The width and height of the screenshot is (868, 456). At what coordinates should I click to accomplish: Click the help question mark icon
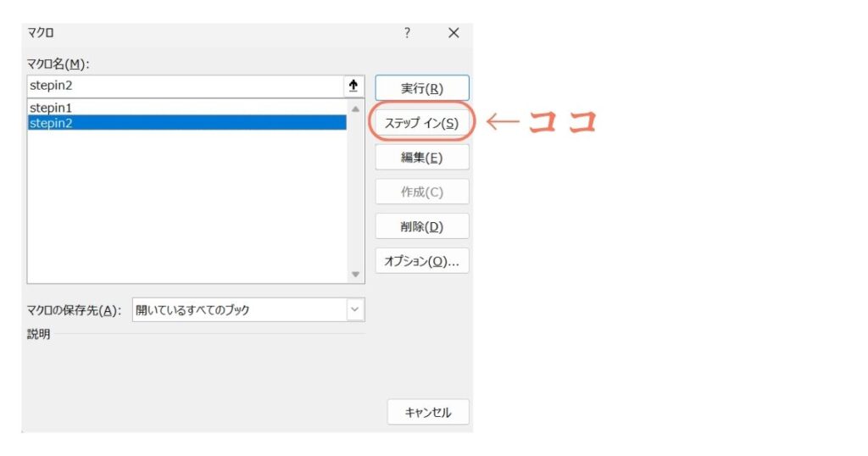click(x=407, y=33)
